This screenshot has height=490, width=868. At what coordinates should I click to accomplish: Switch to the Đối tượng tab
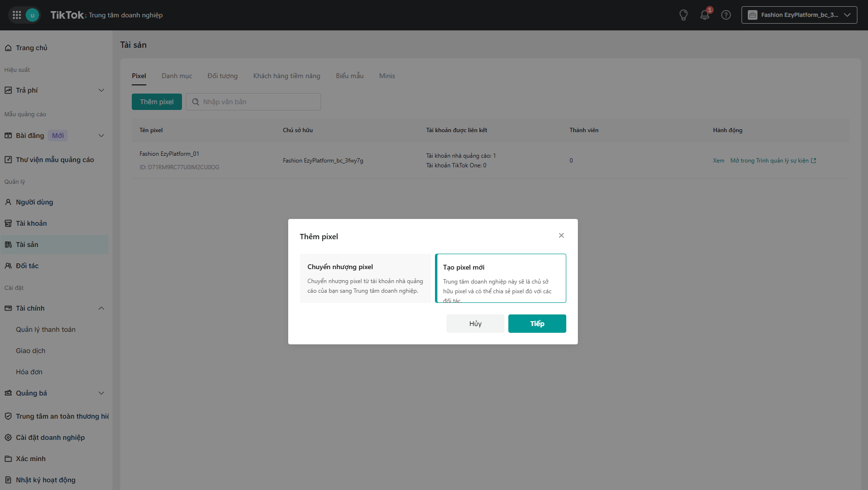point(223,76)
